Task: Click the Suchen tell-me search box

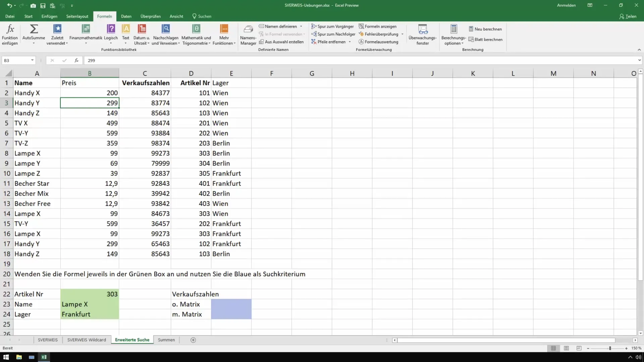Action: (x=202, y=16)
